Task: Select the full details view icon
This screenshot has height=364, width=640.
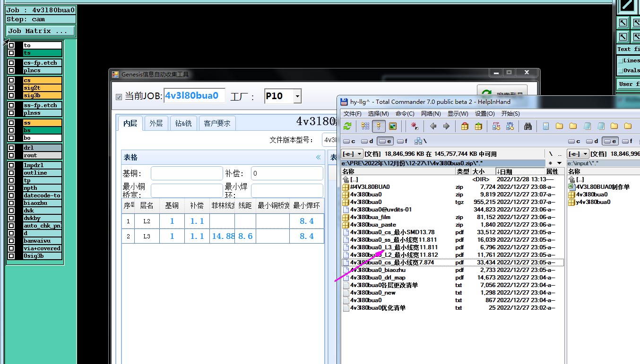Action: click(379, 126)
